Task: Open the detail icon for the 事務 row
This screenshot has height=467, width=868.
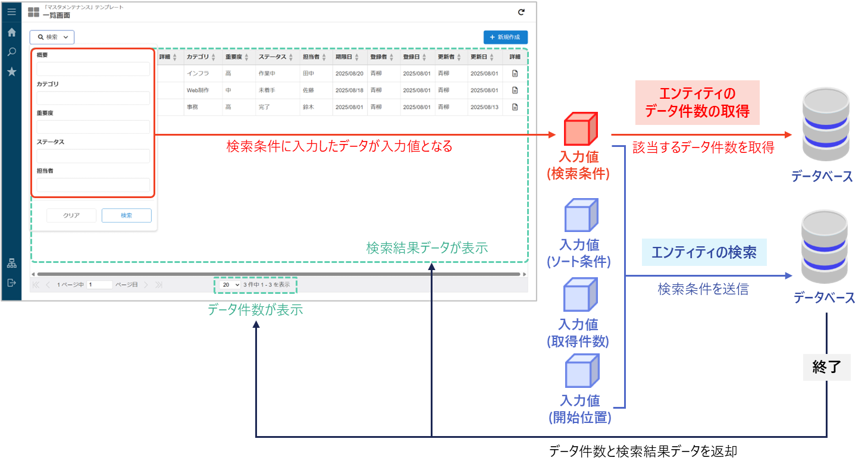Action: tap(515, 107)
